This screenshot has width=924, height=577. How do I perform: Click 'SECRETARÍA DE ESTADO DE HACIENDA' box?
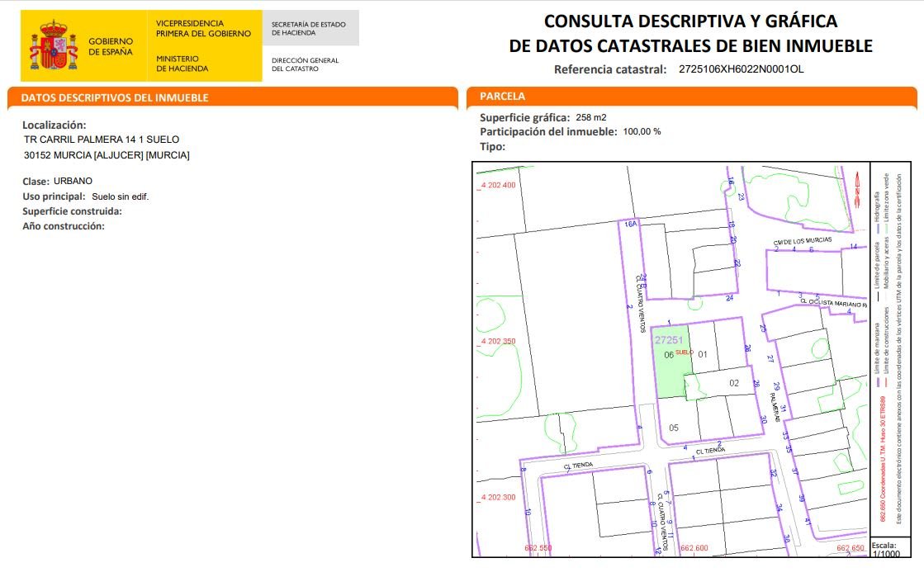coord(310,28)
